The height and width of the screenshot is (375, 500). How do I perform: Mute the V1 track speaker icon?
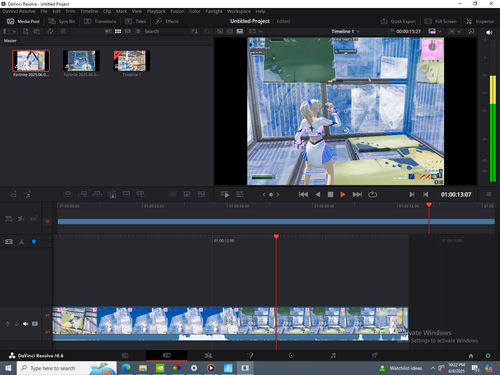[26, 324]
